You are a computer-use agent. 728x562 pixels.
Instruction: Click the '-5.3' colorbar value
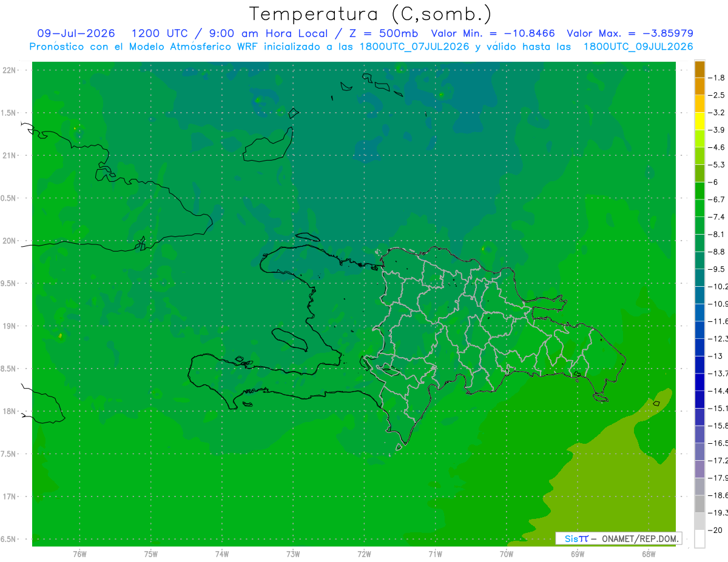pos(716,164)
